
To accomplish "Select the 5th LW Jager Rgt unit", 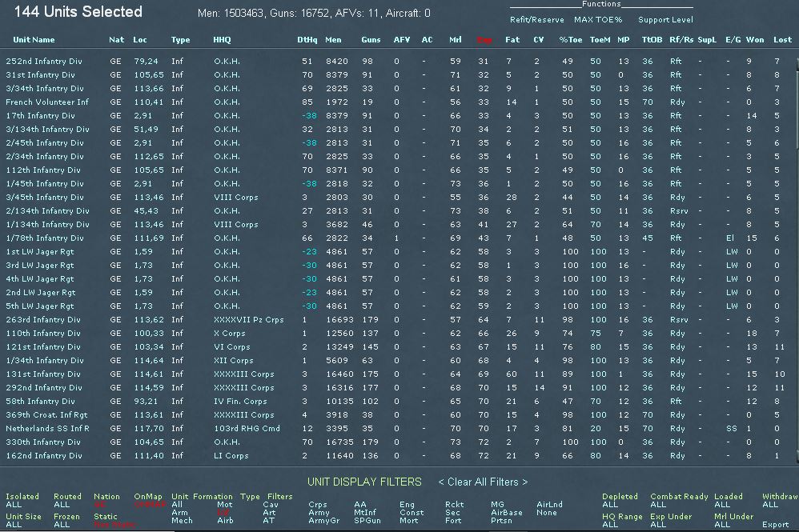I will click(x=40, y=306).
